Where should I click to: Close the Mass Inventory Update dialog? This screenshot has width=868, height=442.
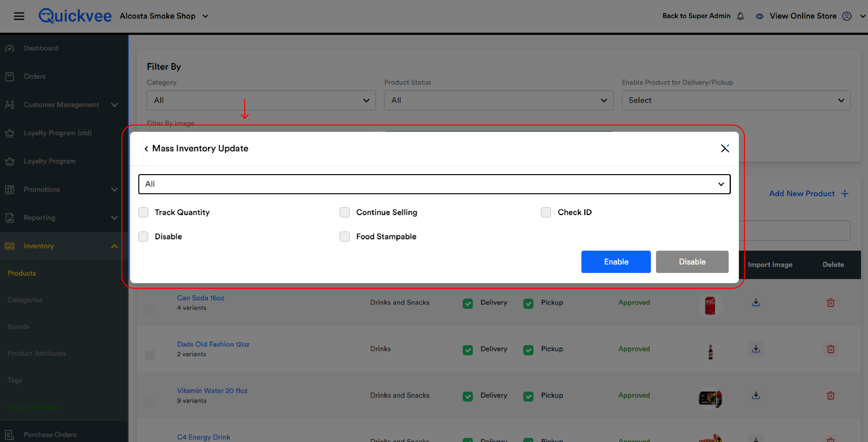[725, 148]
